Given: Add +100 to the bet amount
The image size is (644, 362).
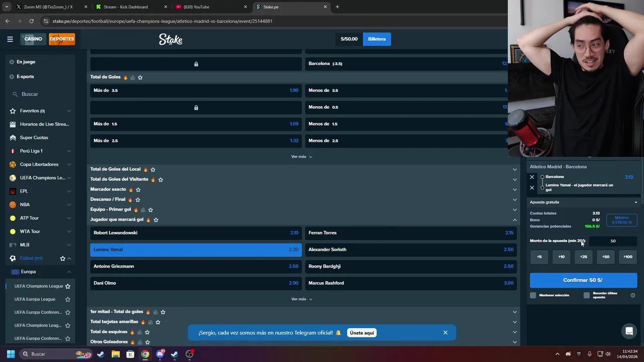Looking at the screenshot, I should (x=628, y=256).
